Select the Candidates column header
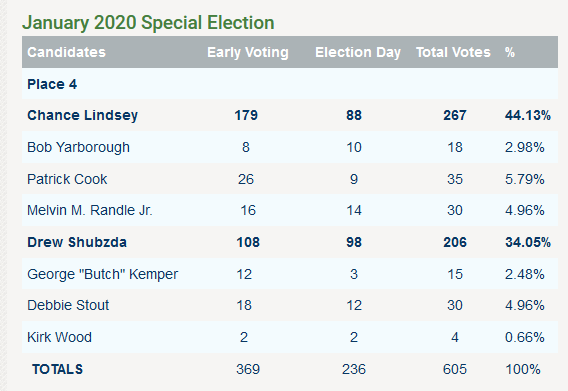568x391 pixels. tap(67, 52)
